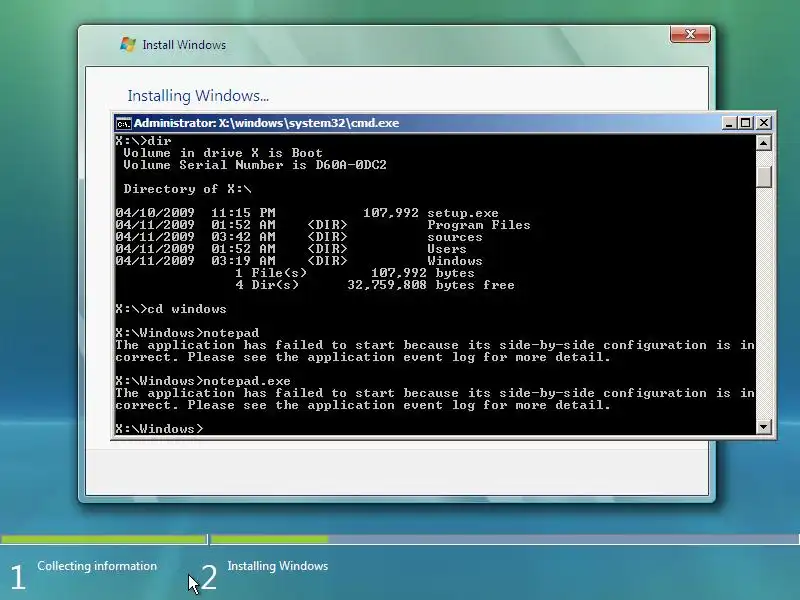Click the scroll up arrow in the command prompt
The height and width of the screenshot is (600, 800).
click(763, 143)
